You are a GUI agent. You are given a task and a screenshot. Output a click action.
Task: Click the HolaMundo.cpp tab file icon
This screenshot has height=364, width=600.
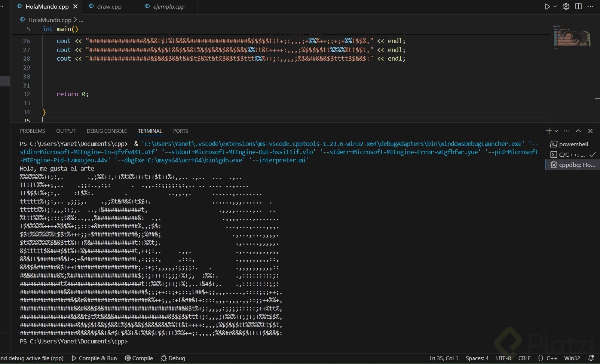[20, 6]
